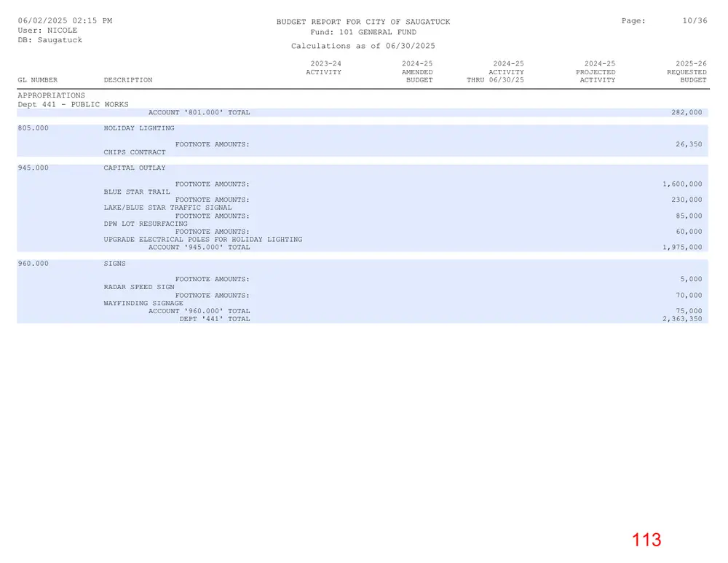This screenshot has height=563, width=728.
Task: Click the 'DESCRIPTION' column header
Action: point(128,80)
